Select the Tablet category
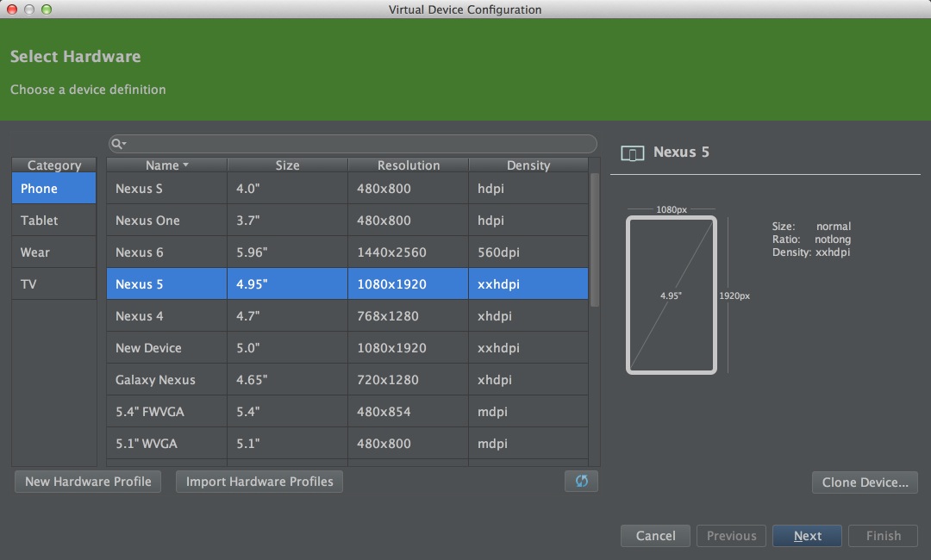This screenshot has height=560, width=931. click(53, 221)
